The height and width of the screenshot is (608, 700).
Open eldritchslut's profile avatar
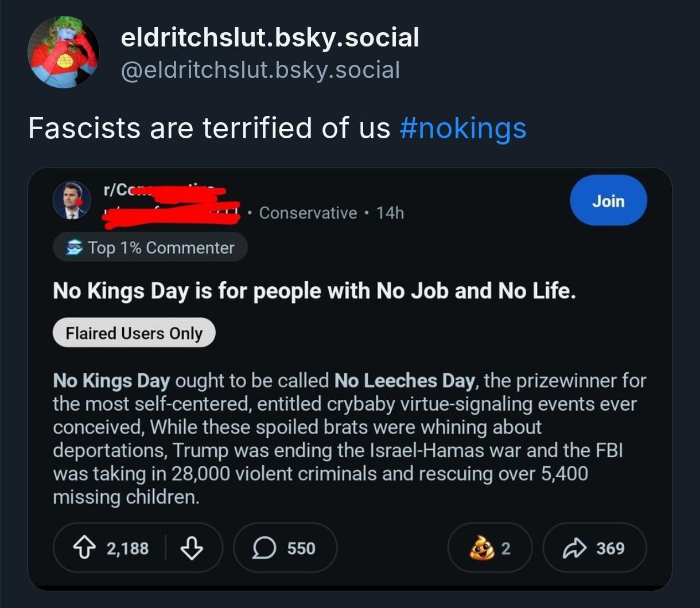point(63,52)
